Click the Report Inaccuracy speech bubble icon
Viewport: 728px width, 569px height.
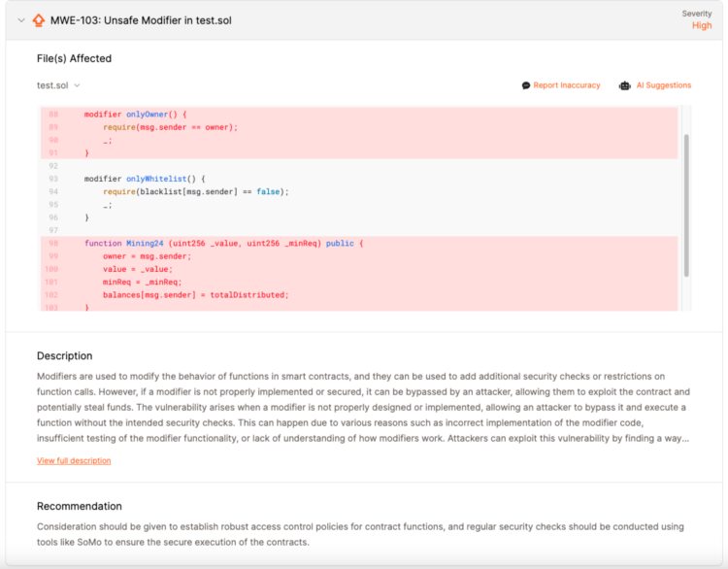coord(526,85)
